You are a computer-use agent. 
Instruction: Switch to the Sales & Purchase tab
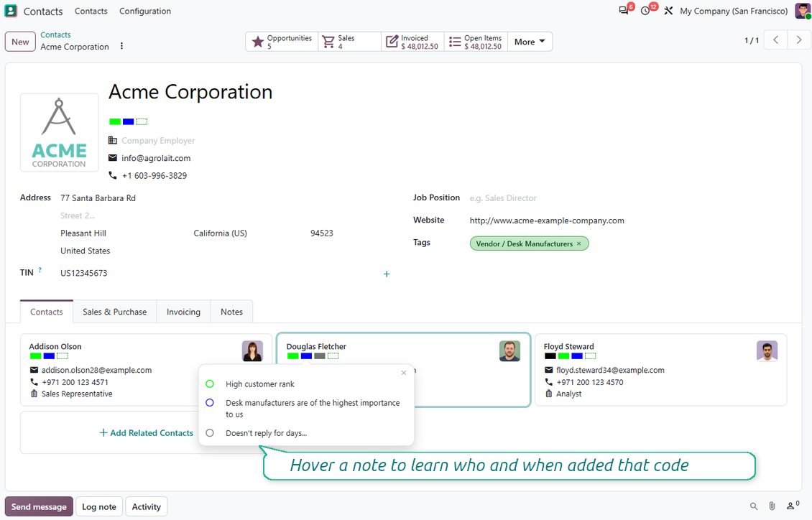(114, 312)
